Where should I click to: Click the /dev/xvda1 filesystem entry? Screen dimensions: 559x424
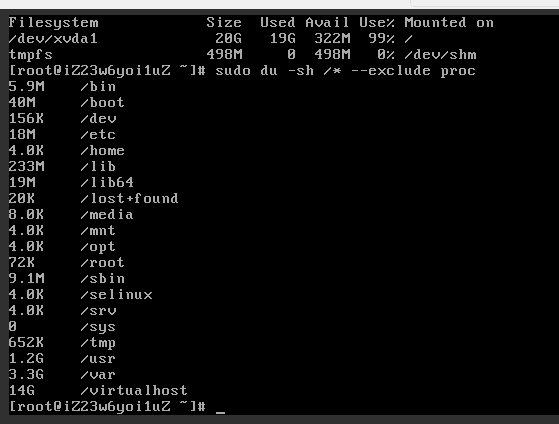click(53, 39)
